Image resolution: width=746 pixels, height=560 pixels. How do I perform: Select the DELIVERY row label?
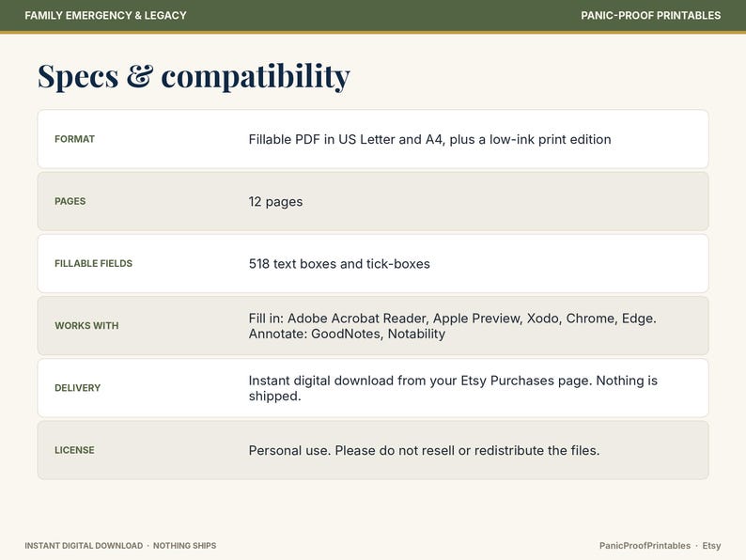(x=78, y=388)
